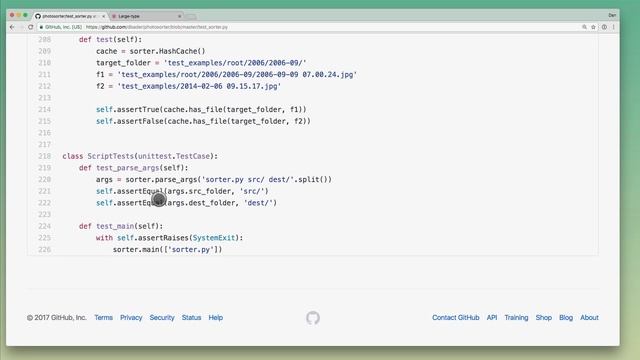Screen dimensions: 640x360
Task: Select line number 225
Action: [x=44, y=238]
